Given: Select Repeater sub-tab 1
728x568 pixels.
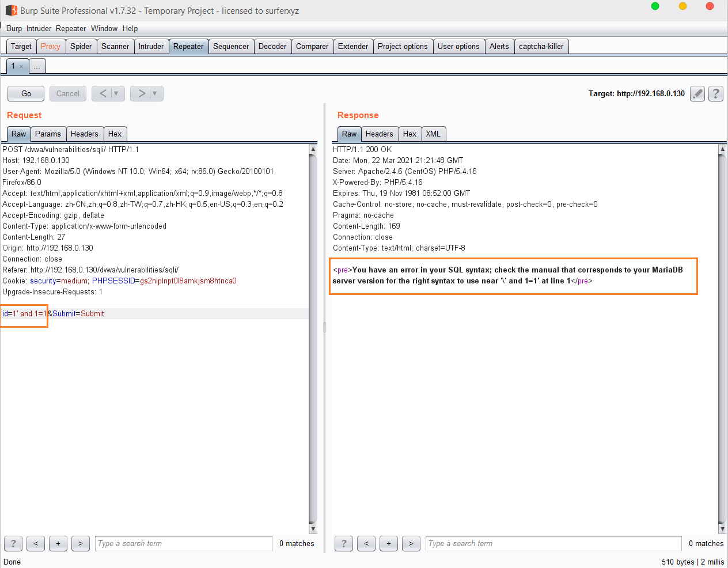Looking at the screenshot, I should point(13,66).
